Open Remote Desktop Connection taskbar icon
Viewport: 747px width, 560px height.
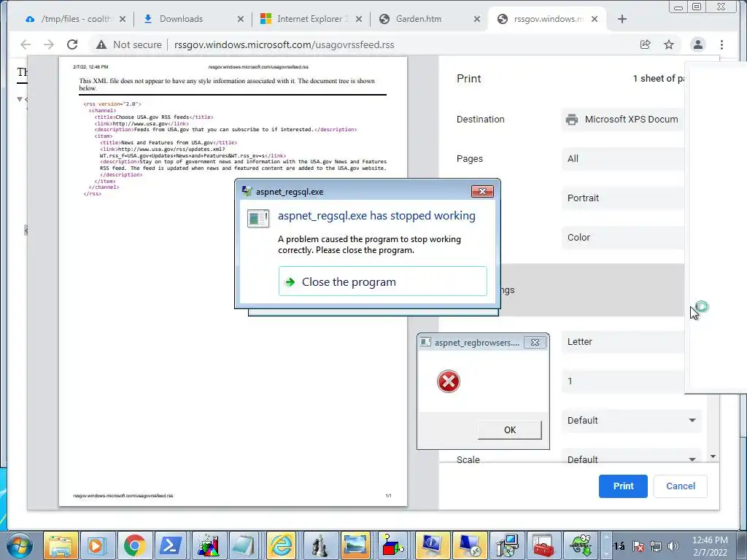(x=468, y=545)
